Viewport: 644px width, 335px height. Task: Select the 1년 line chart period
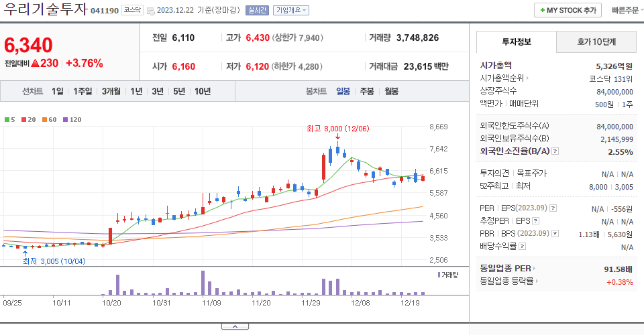(136, 91)
